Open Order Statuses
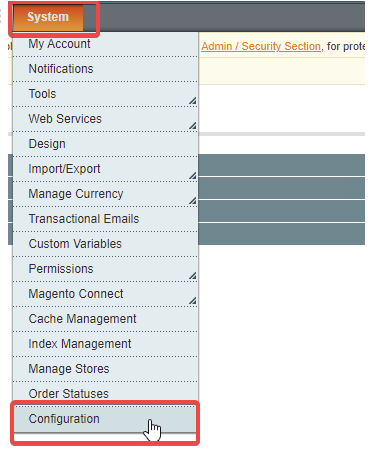The image size is (370, 451). tap(105, 394)
